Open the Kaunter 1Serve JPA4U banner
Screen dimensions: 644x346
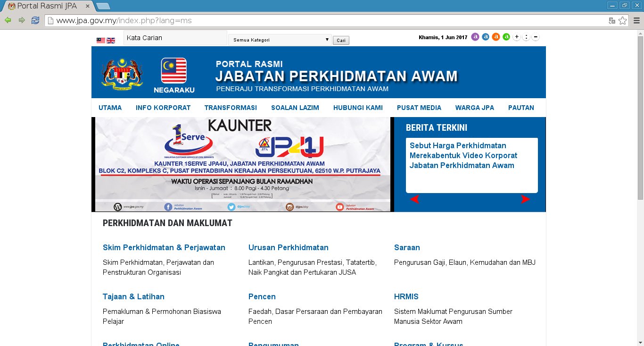pos(243,164)
